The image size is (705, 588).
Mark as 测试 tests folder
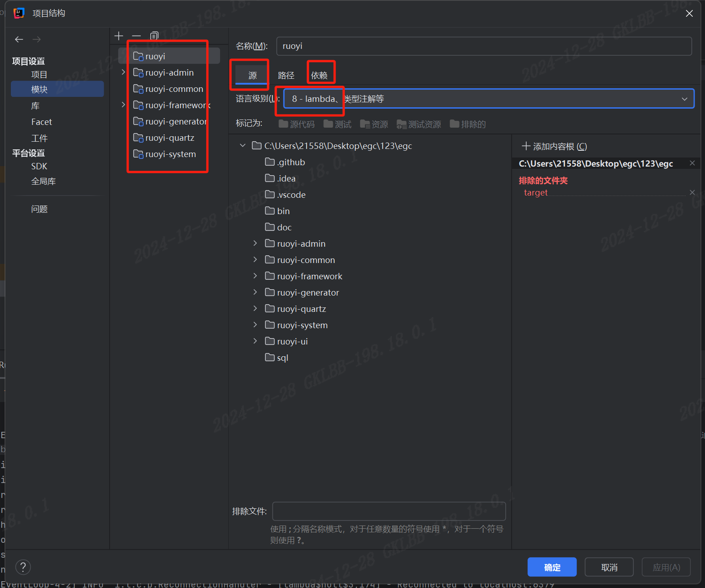coord(337,124)
